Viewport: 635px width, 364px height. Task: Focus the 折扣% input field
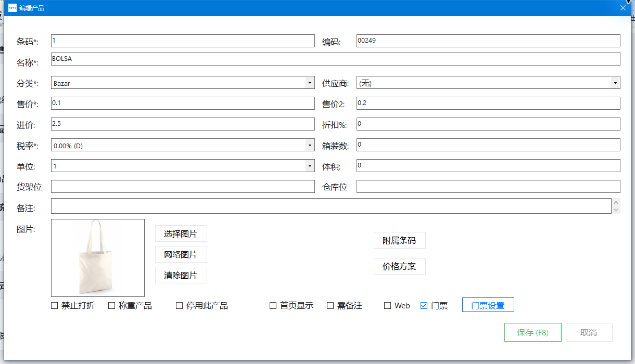(488, 124)
